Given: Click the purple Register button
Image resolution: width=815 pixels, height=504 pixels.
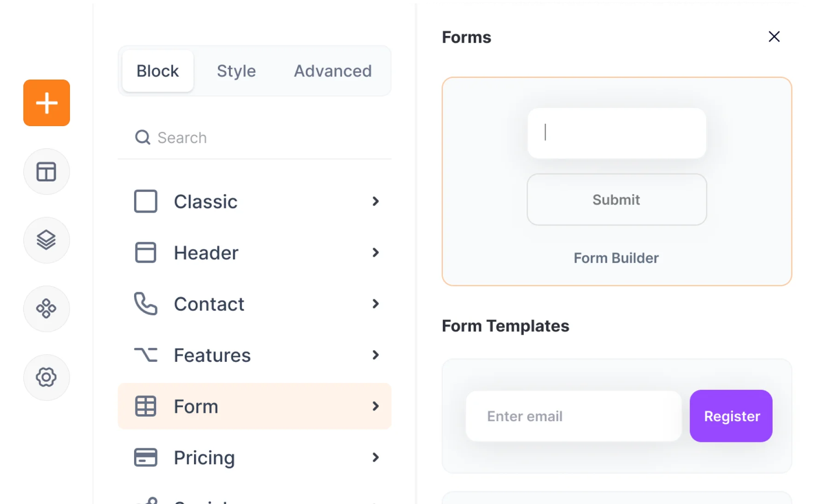Looking at the screenshot, I should [731, 416].
